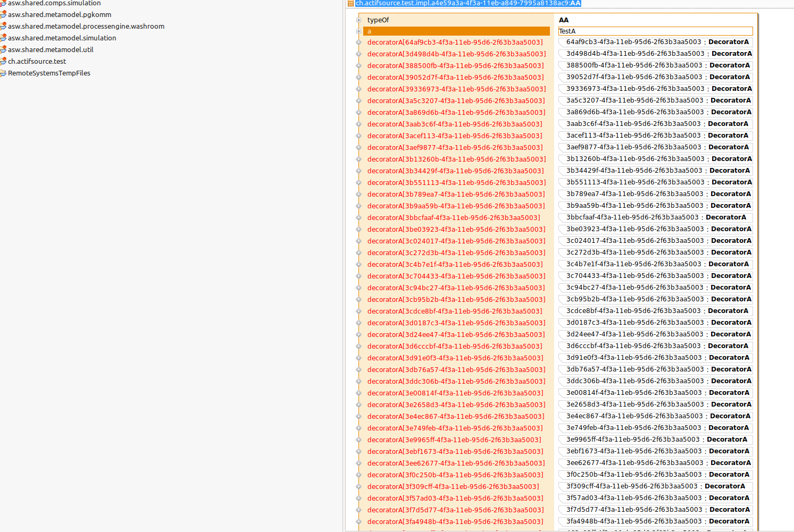The image size is (794, 532).
Task: Click the project icon of ch.actifsource.test
Action: pos(4,61)
